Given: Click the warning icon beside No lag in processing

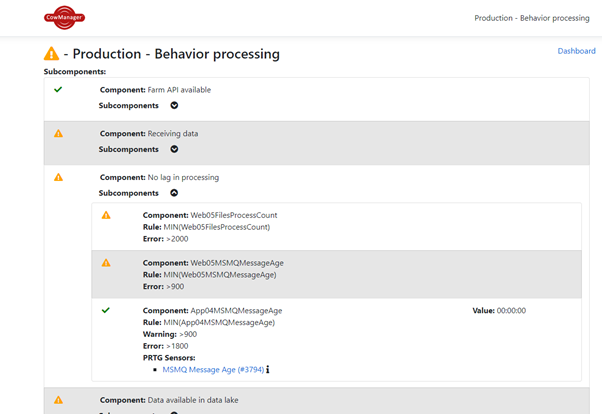Looking at the screenshot, I should [58, 178].
